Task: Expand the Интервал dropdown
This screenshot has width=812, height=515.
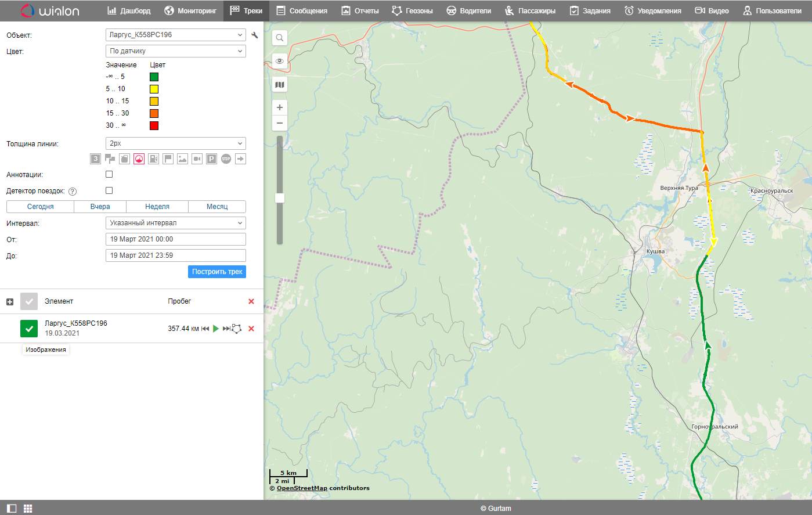Action: click(175, 223)
